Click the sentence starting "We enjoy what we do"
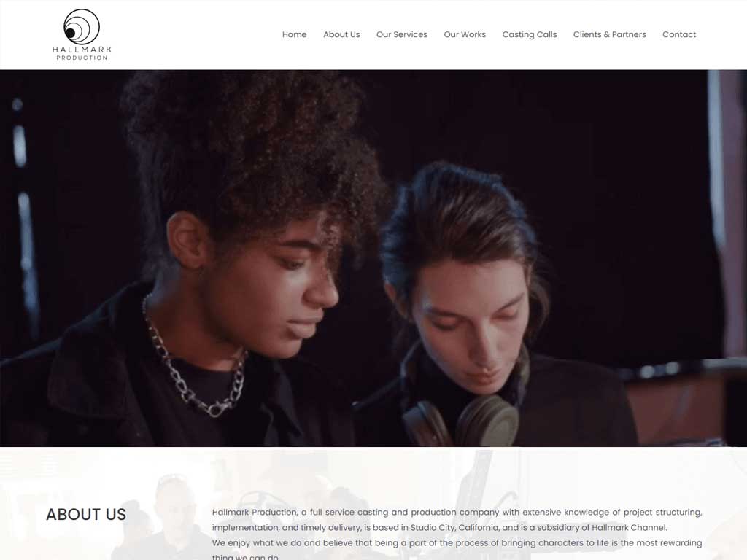Screen dimensions: 747x560 coord(457,549)
